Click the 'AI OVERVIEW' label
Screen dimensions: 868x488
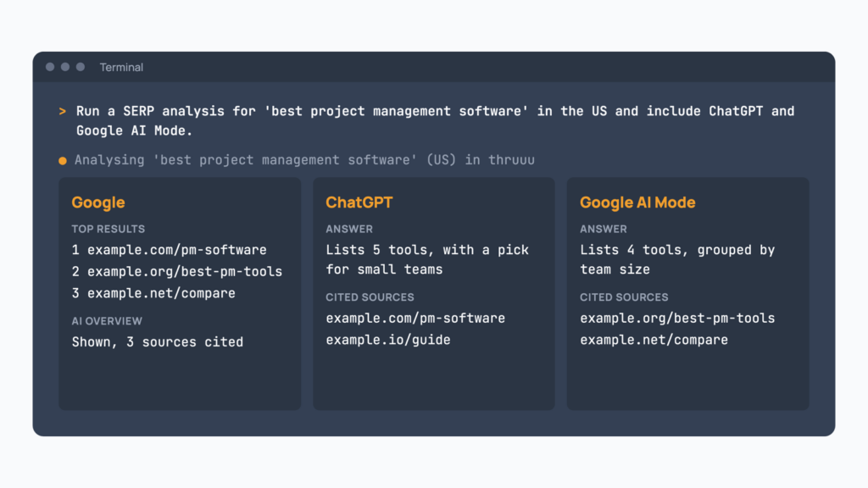[107, 321]
